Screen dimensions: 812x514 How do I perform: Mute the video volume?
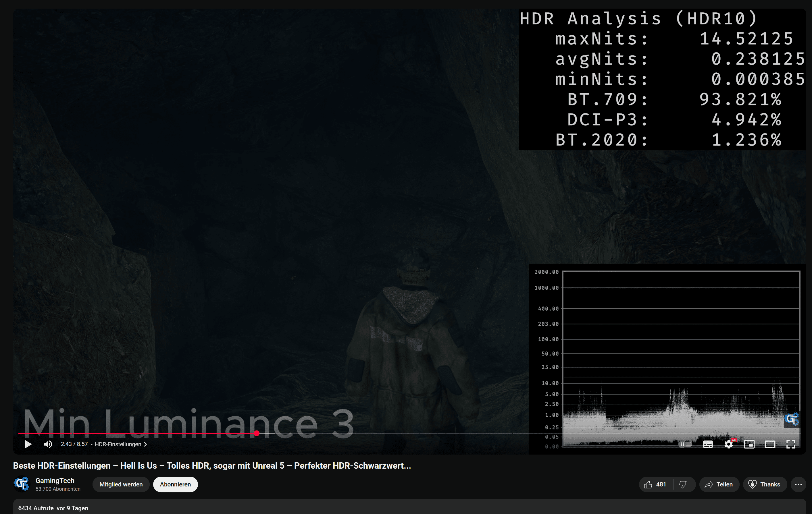coord(48,444)
